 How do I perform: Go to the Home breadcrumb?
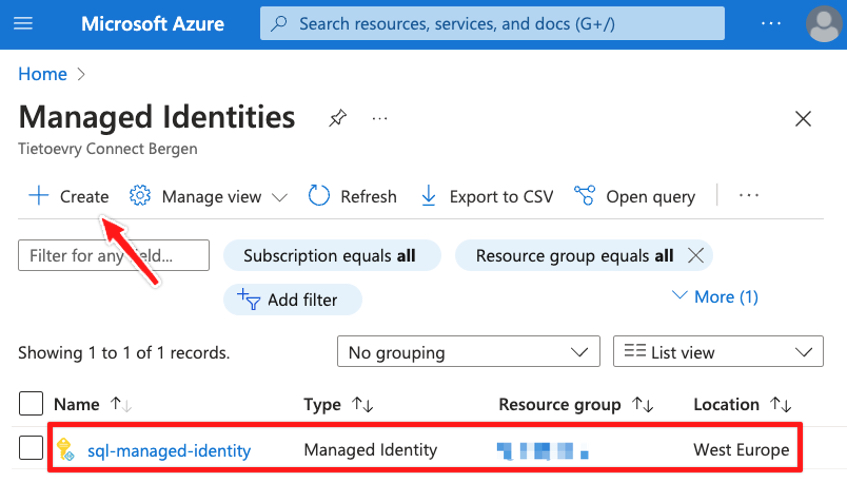pos(43,74)
